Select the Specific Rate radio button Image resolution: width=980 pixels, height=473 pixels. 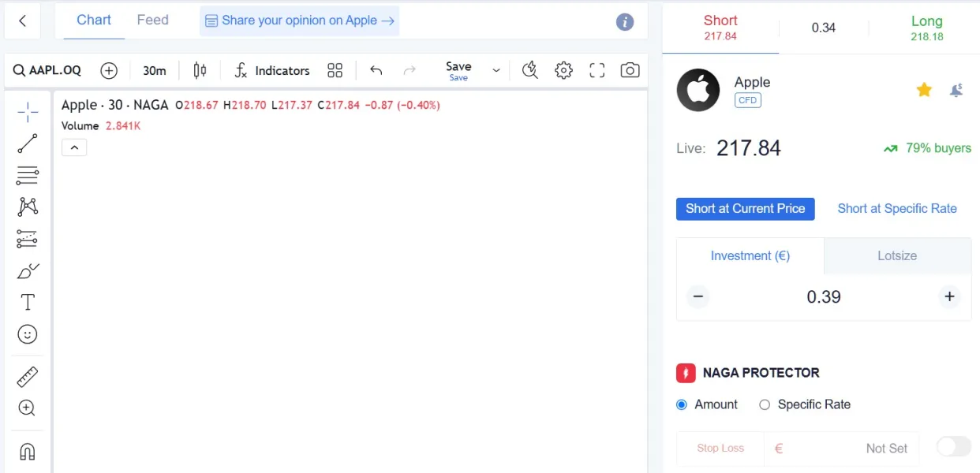(765, 404)
